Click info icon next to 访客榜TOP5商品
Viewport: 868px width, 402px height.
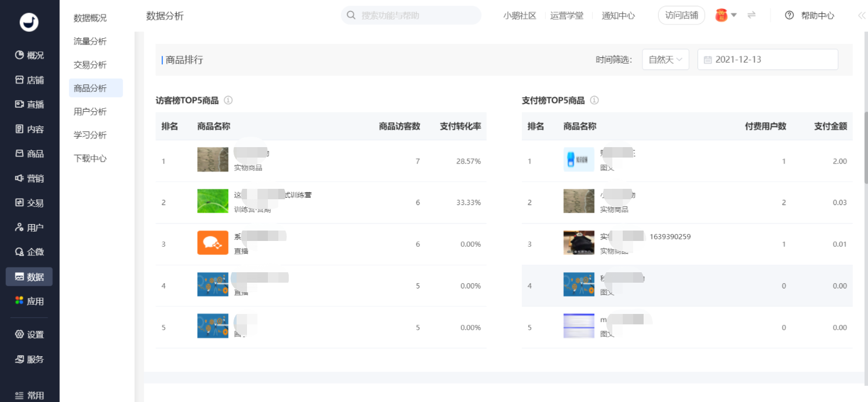(228, 100)
